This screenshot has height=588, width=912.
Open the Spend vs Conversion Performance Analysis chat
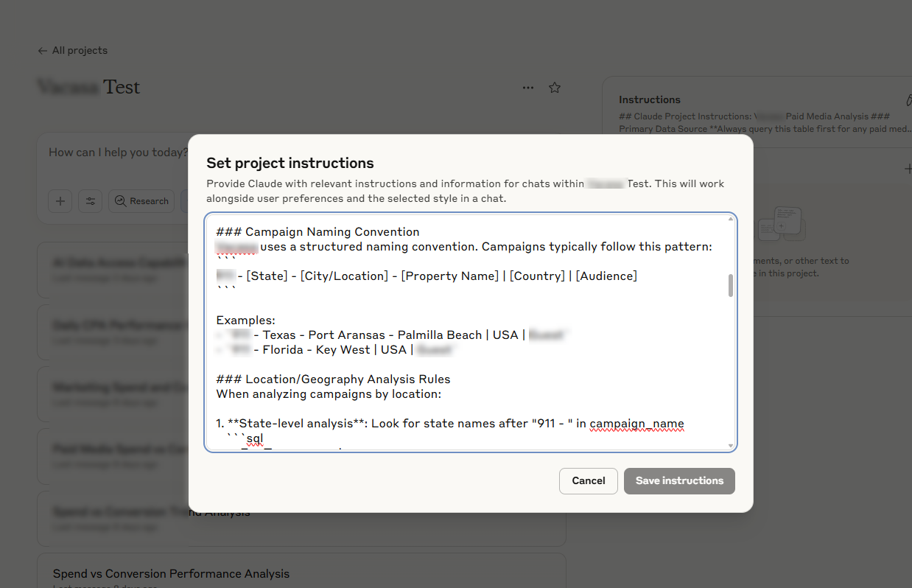pyautogui.click(x=171, y=573)
